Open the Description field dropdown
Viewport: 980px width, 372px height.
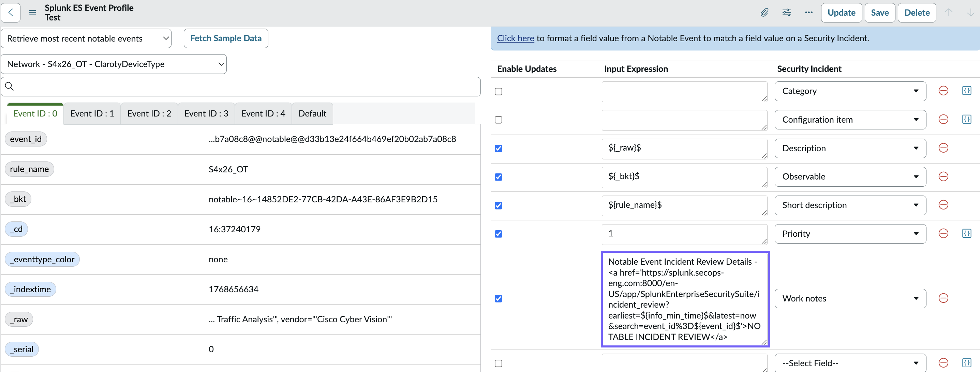pos(850,148)
